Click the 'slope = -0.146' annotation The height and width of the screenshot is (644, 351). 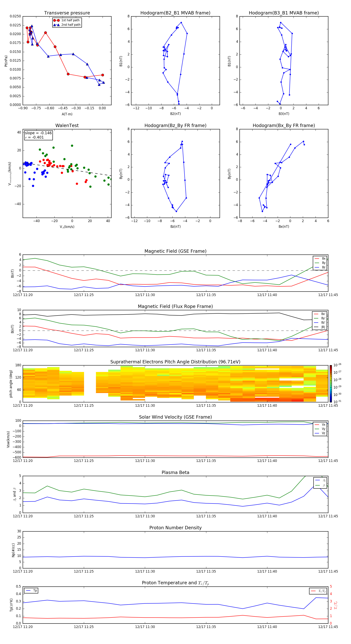[x=38, y=133]
